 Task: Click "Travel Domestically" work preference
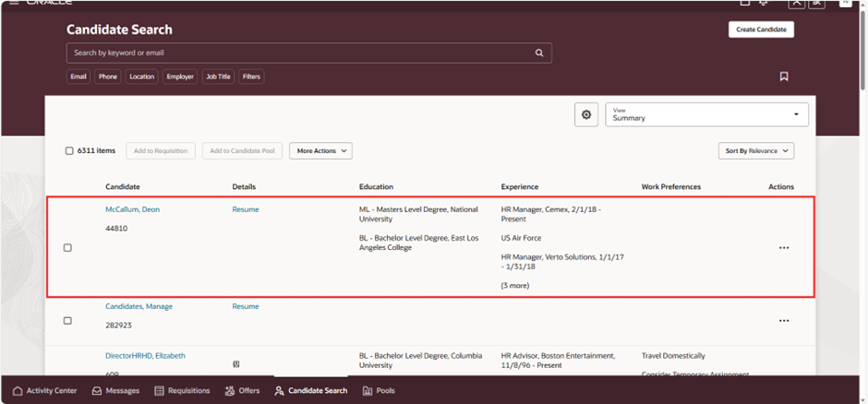673,356
